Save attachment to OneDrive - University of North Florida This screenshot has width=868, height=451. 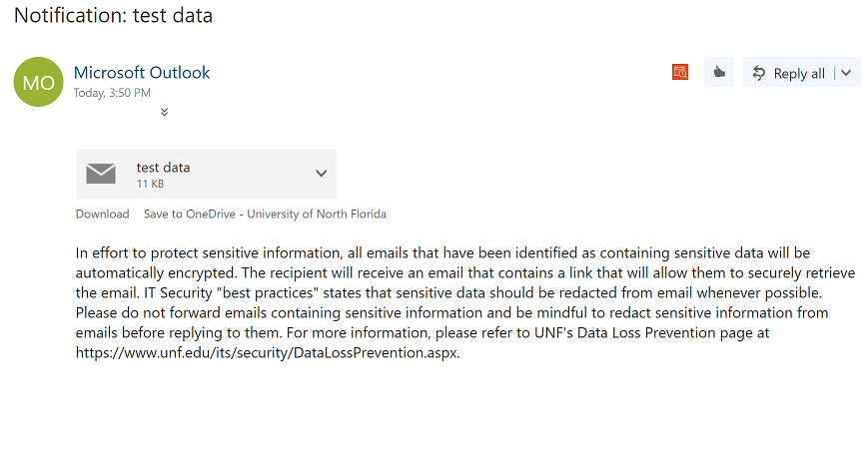(265, 214)
